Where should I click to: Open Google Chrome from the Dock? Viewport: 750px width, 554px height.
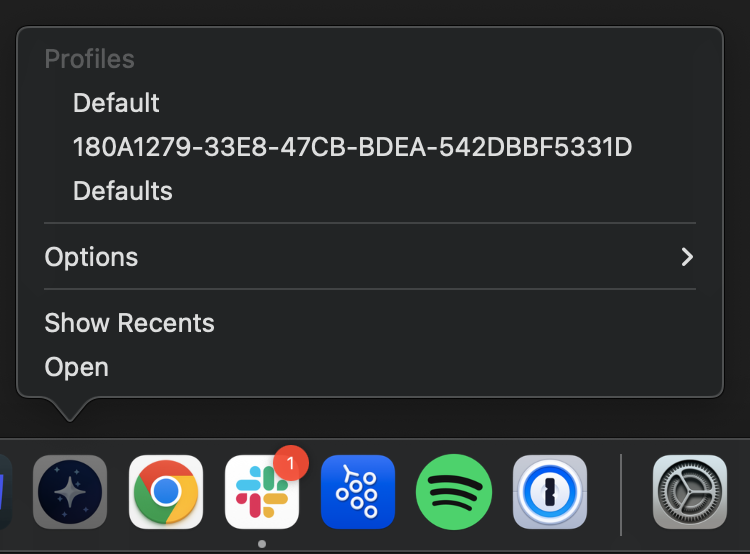coord(166,491)
